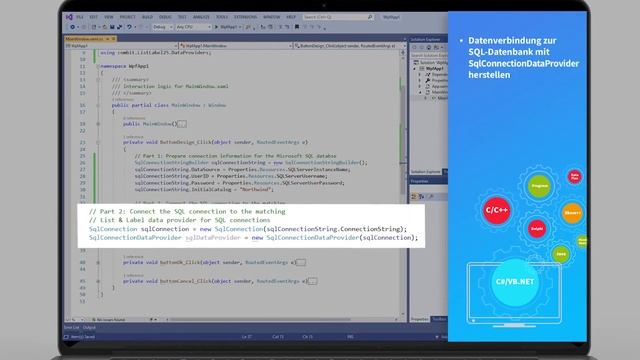
Task: Open the Debug configuration dropdown
Action: (x=162, y=27)
